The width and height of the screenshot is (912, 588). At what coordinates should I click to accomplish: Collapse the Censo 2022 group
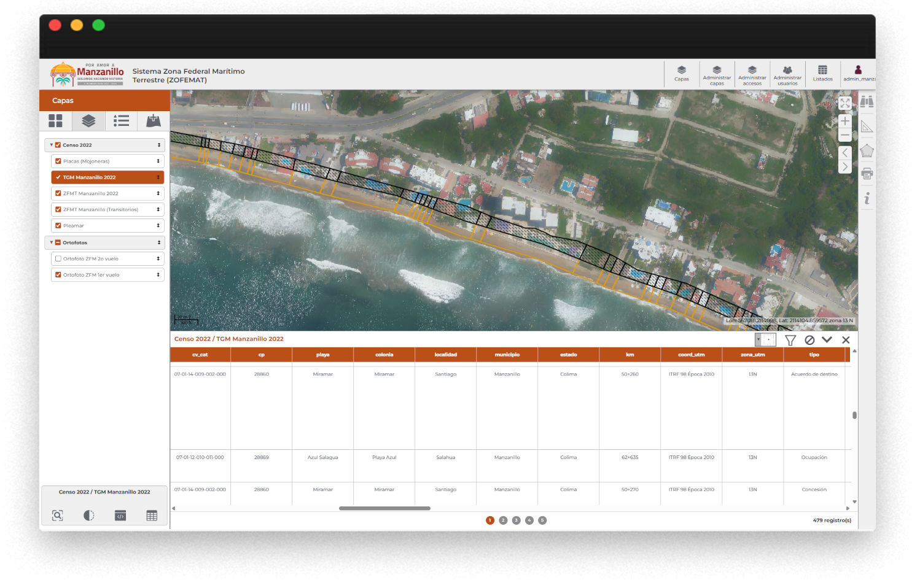click(x=51, y=145)
